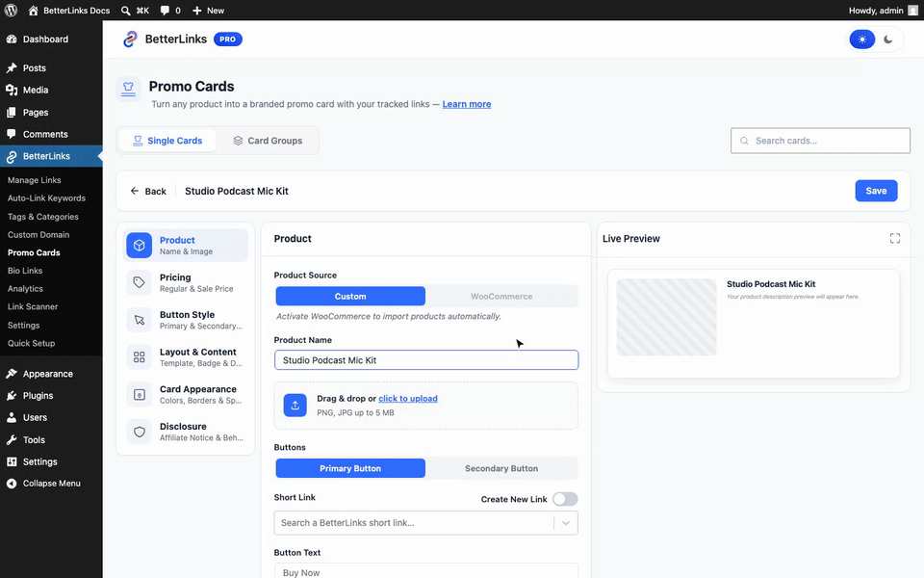Click the upload image icon
Screen dimensions: 924x578
pyautogui.click(x=295, y=406)
